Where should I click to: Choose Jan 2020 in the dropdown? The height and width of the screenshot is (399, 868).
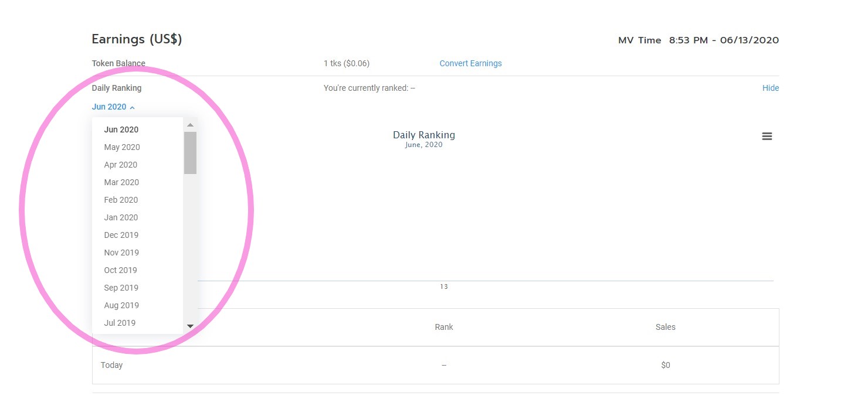[x=121, y=217]
